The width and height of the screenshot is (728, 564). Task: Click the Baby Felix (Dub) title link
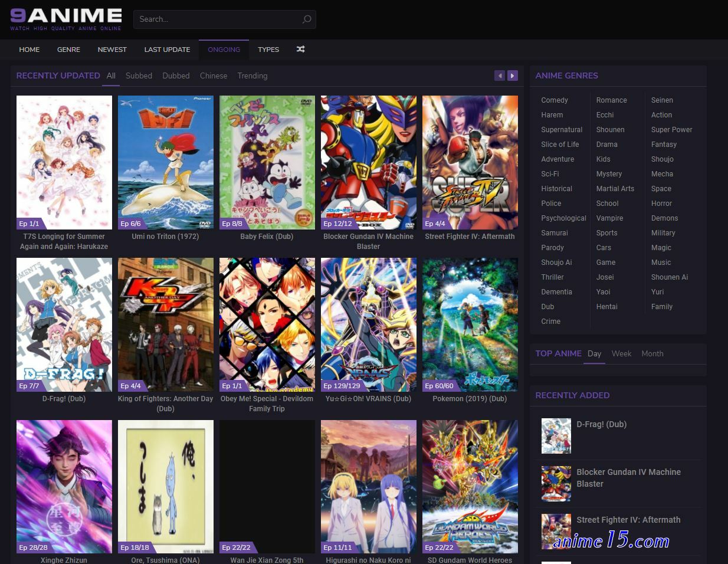(x=267, y=237)
